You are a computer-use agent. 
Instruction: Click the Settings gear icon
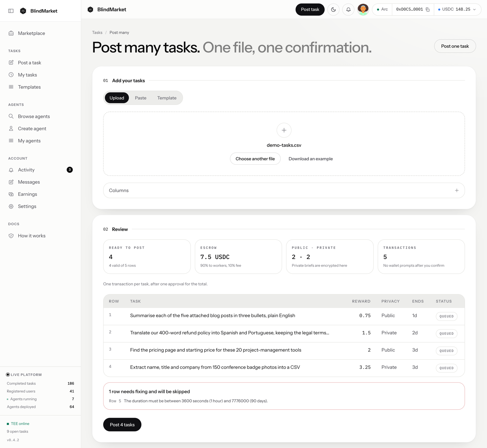coord(11,206)
